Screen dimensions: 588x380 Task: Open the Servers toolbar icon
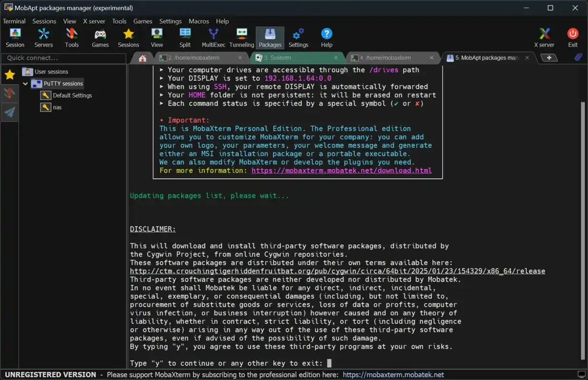coord(43,38)
